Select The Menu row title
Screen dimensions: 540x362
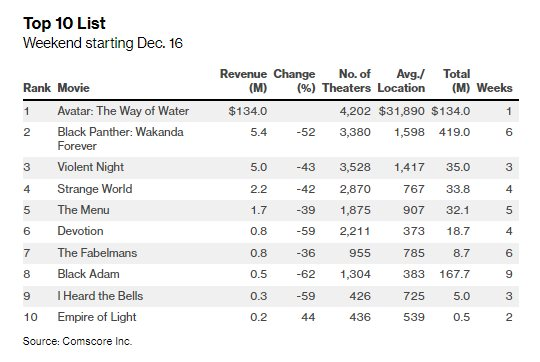coord(83,210)
